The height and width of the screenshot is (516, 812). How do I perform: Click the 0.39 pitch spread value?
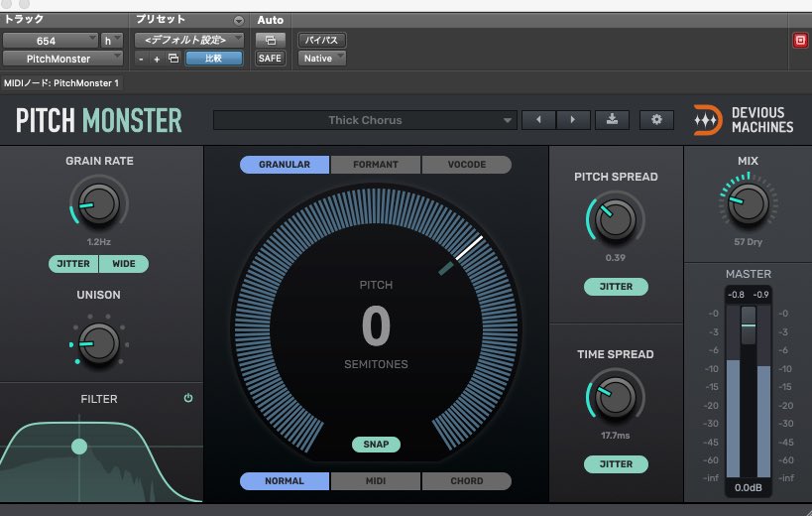point(616,257)
